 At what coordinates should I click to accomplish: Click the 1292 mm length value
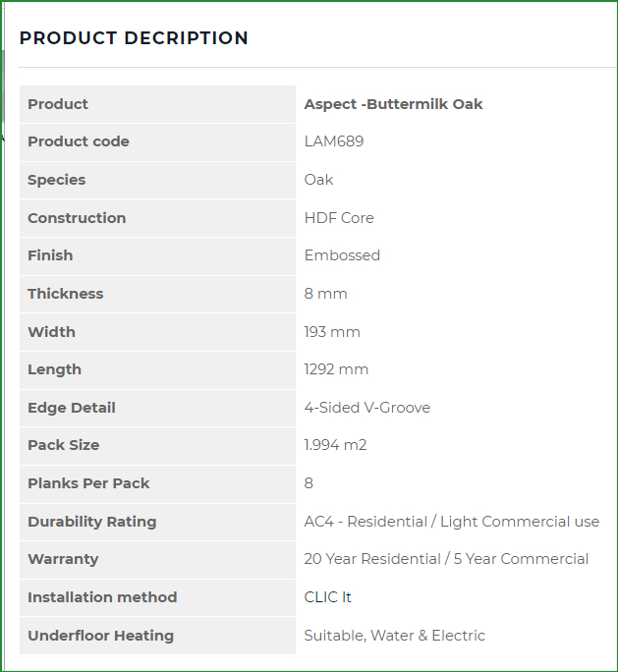(x=336, y=369)
